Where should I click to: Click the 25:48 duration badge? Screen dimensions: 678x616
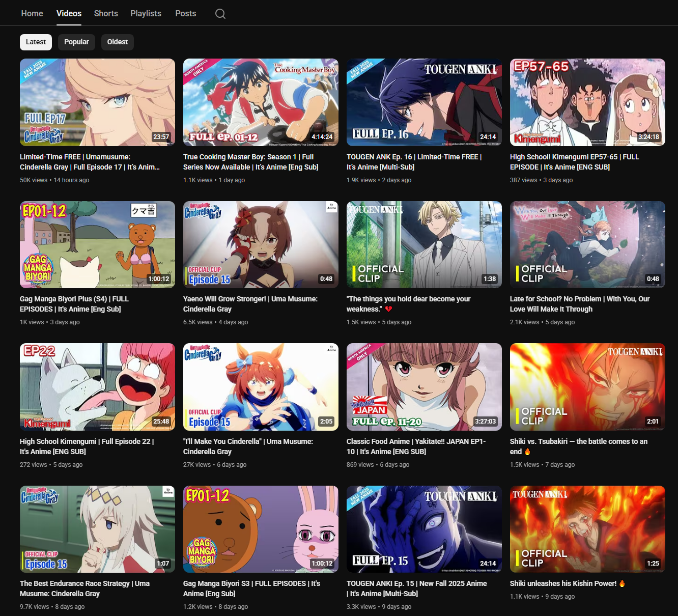tap(161, 422)
